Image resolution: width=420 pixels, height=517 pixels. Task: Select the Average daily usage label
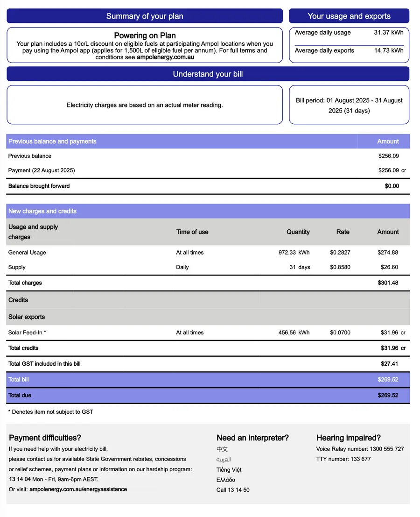[322, 33]
